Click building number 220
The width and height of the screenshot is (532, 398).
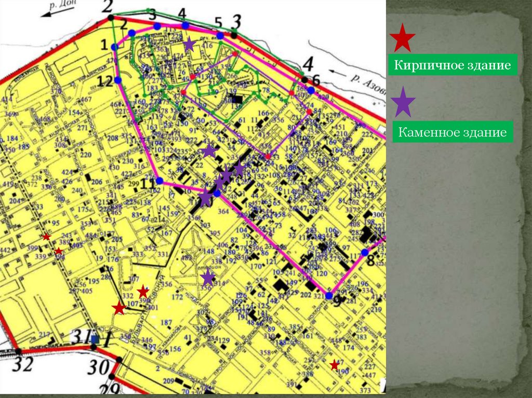click(86, 155)
